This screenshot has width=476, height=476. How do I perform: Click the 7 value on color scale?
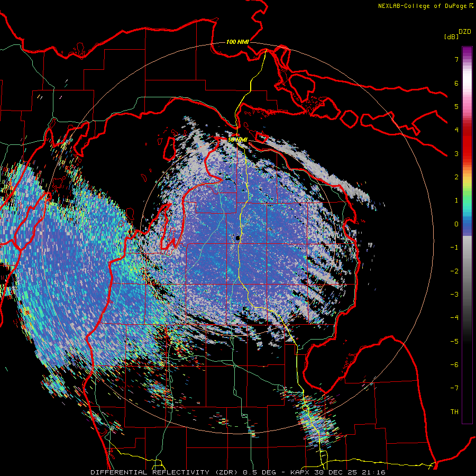coord(456,59)
